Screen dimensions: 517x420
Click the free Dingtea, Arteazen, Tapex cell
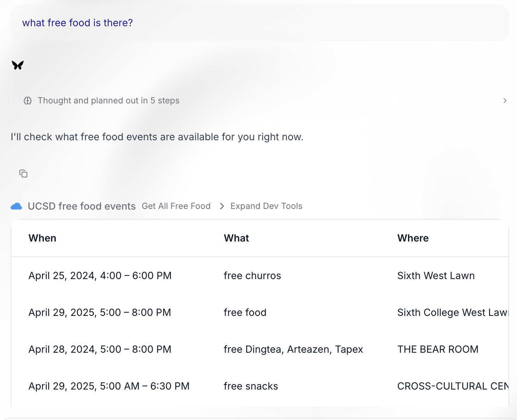(293, 349)
